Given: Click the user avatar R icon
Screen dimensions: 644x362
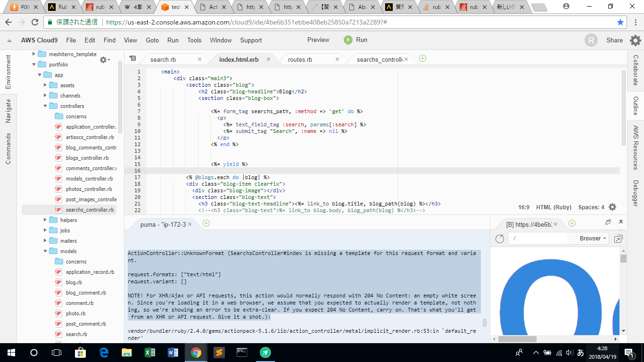Looking at the screenshot, I should click(x=591, y=40).
